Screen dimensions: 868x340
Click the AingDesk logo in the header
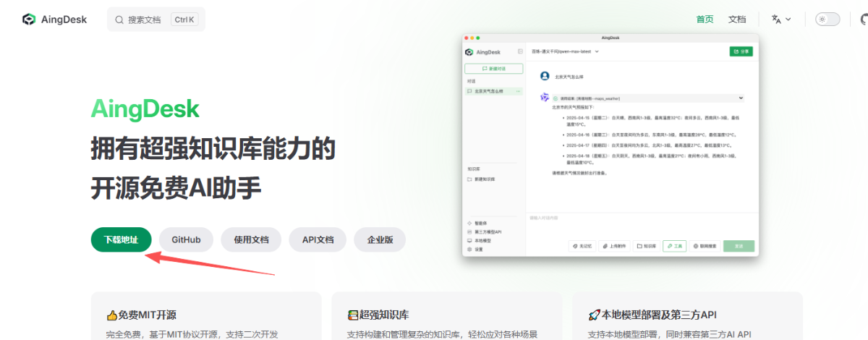click(54, 20)
